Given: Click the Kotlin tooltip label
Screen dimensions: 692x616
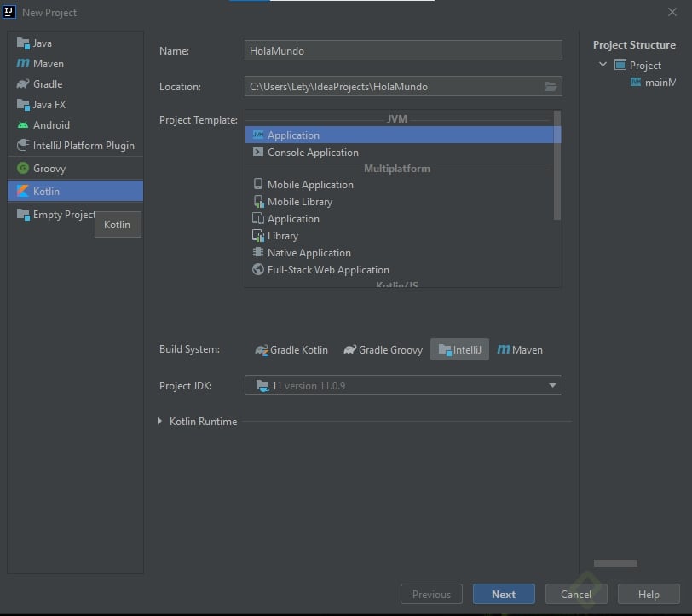Looking at the screenshot, I should click(118, 225).
